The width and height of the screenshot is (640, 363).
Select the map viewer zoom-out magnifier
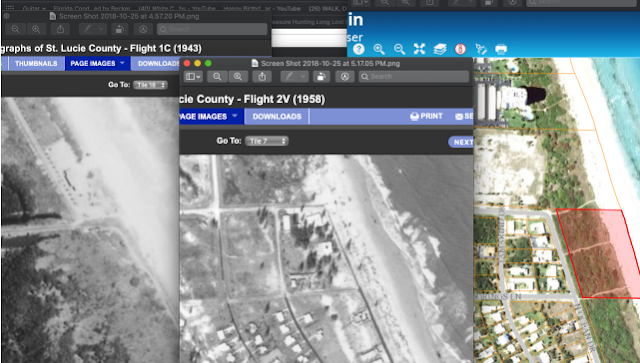(399, 49)
